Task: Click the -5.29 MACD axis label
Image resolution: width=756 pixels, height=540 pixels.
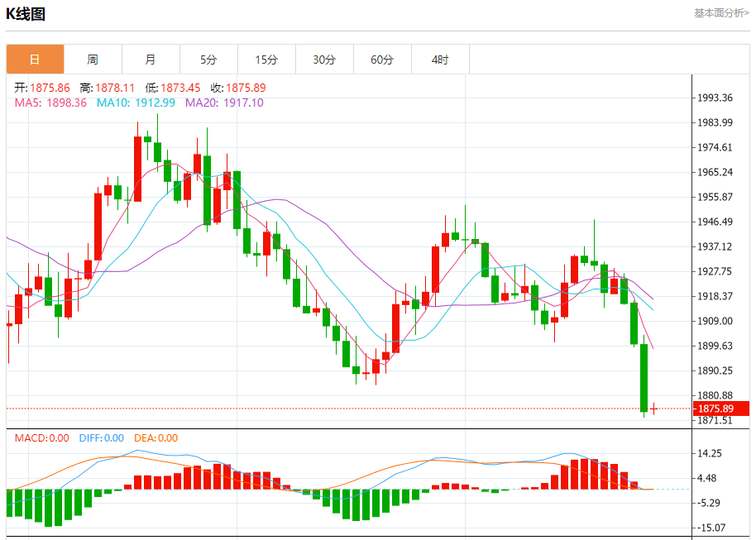Action: coord(710,503)
